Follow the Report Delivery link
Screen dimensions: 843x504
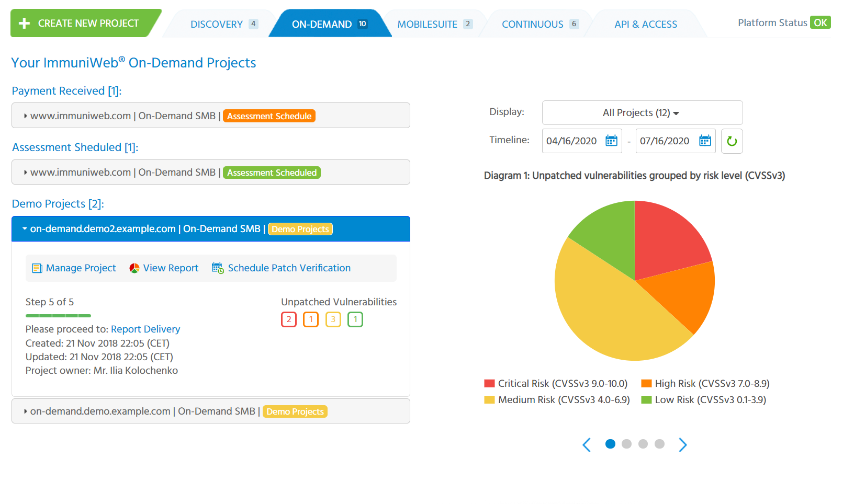click(145, 329)
